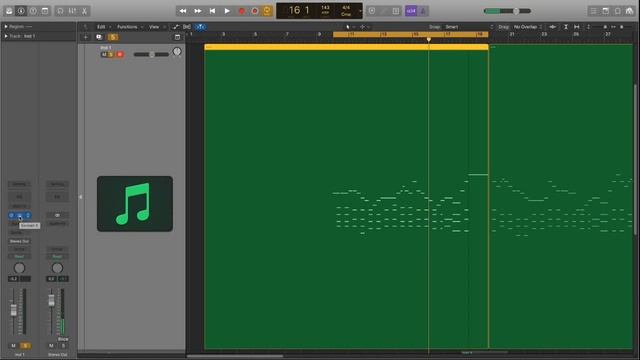
Task: Click the Capture Recording button
Action: pos(255,11)
